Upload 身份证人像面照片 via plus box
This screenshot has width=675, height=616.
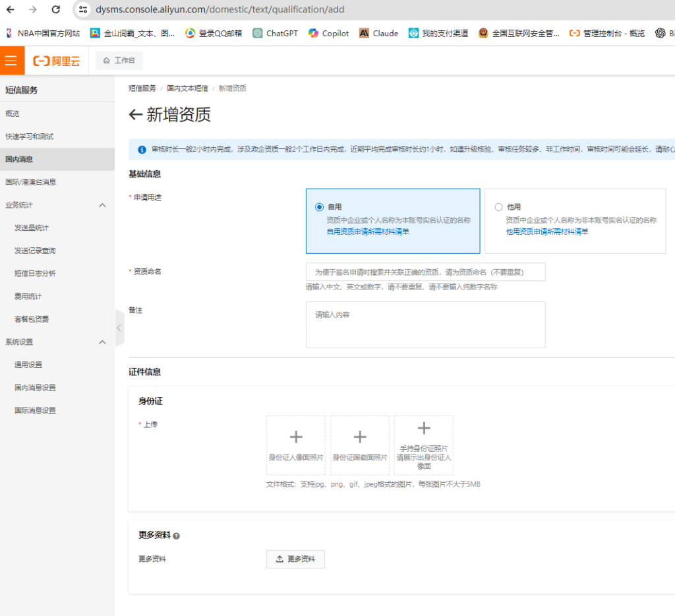point(296,445)
